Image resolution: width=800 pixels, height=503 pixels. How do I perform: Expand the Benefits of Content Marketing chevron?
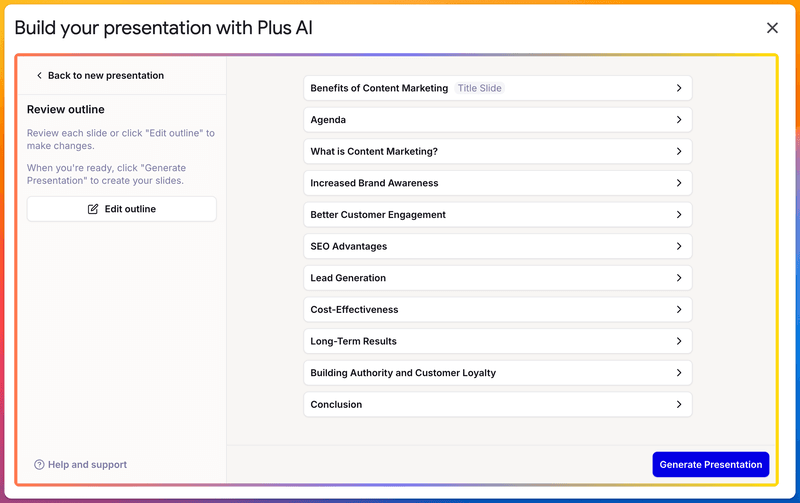(679, 88)
